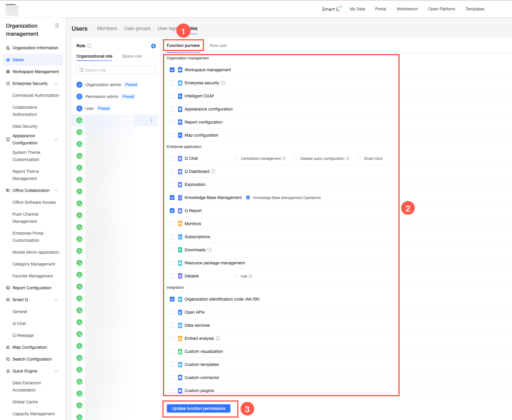Click the Open APIs icon
The image size is (512, 420).
coord(180,312)
